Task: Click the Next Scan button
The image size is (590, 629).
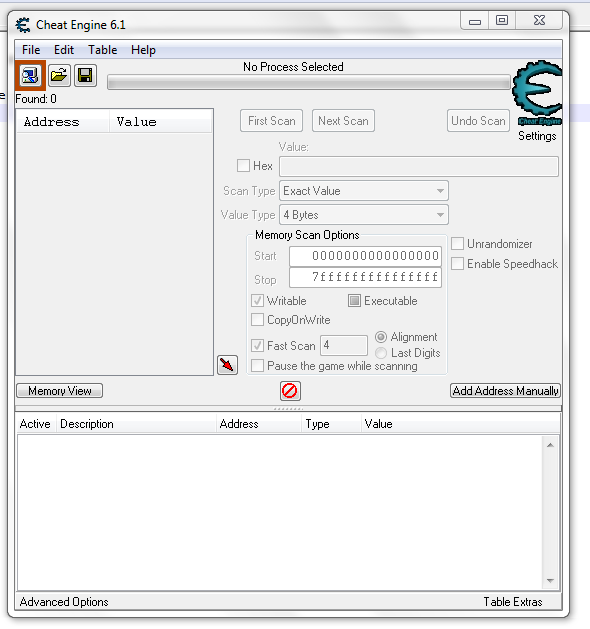Action: pos(343,121)
